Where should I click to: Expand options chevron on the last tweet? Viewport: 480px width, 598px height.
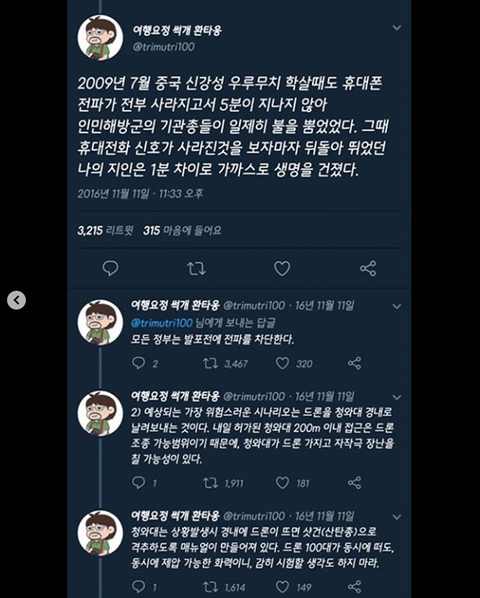pyautogui.click(x=397, y=517)
